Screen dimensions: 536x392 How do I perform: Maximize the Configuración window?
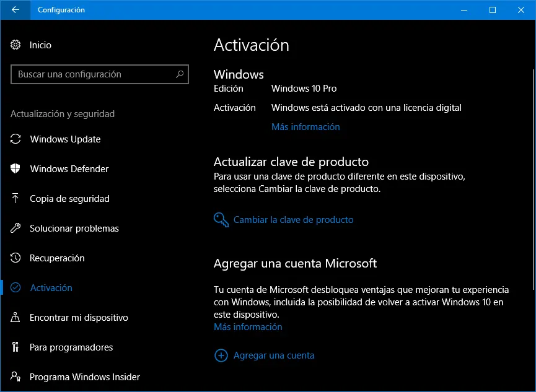[493, 10]
